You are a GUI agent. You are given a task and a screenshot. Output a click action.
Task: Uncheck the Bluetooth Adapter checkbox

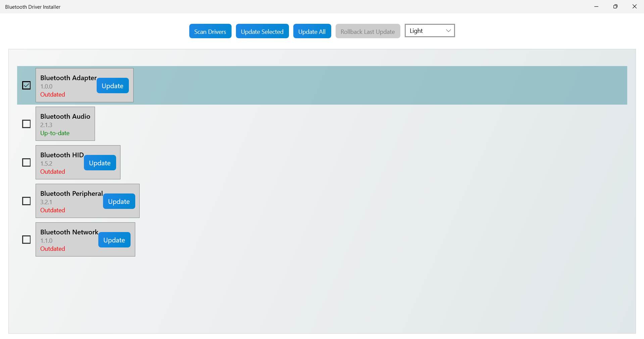(x=27, y=85)
